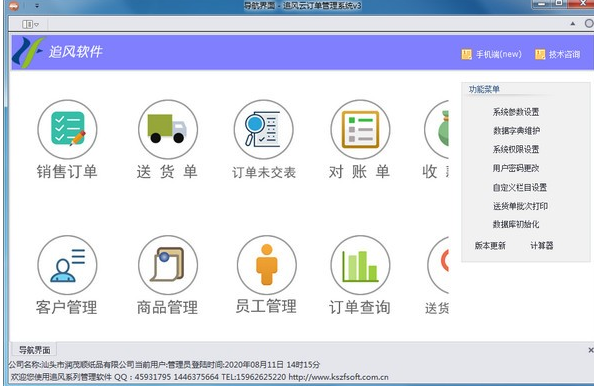The image size is (594, 386).
Task: Open 系统权限设置 menu entry
Action: (516, 149)
